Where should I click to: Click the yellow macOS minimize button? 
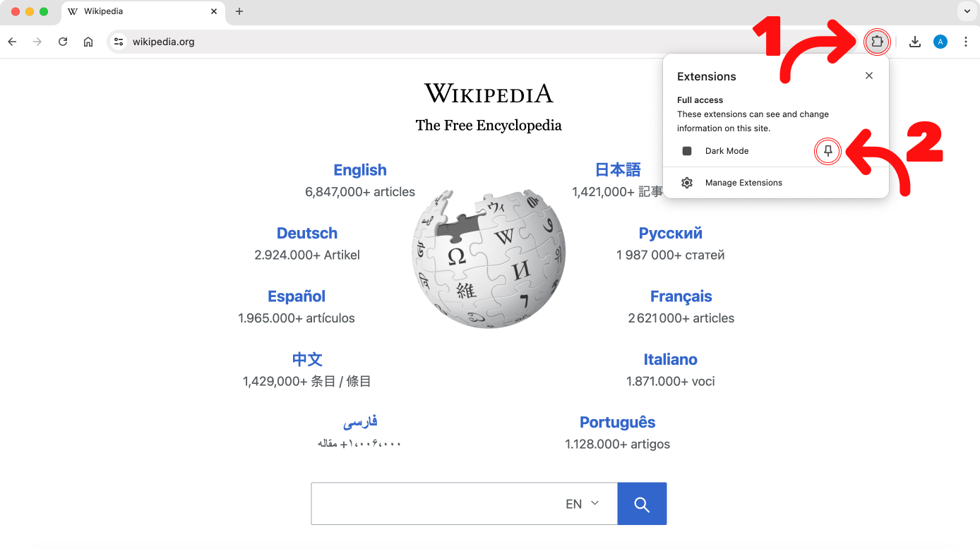(x=30, y=11)
